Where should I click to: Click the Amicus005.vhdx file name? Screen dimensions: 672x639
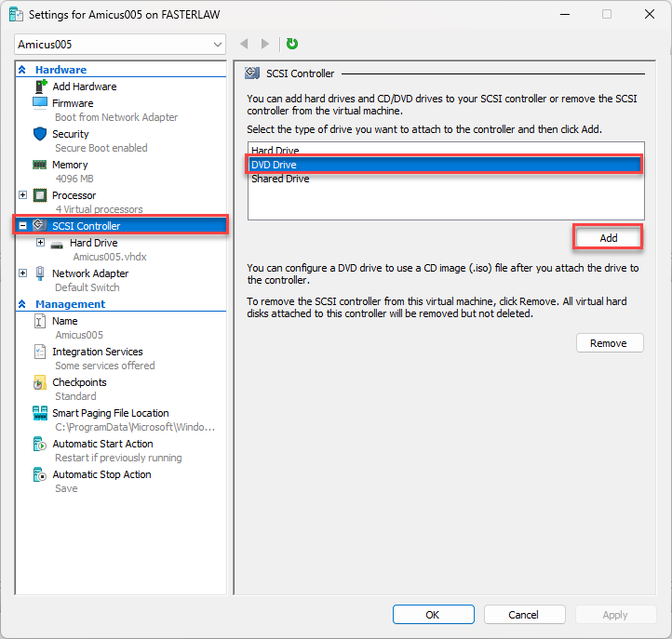point(110,257)
